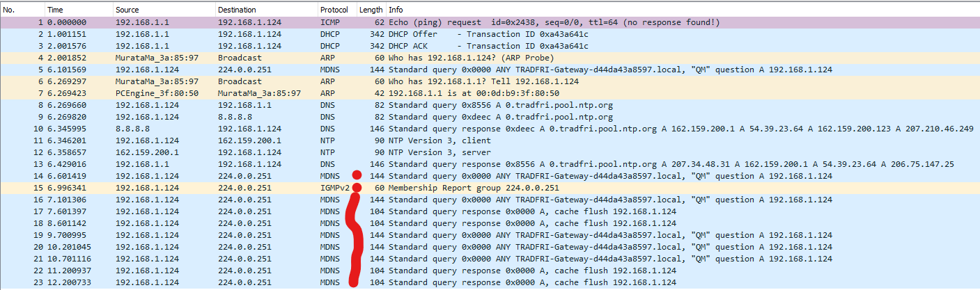Select 'NTP Version 3, client' packet
The height and width of the screenshot is (290, 980).
tap(490, 140)
